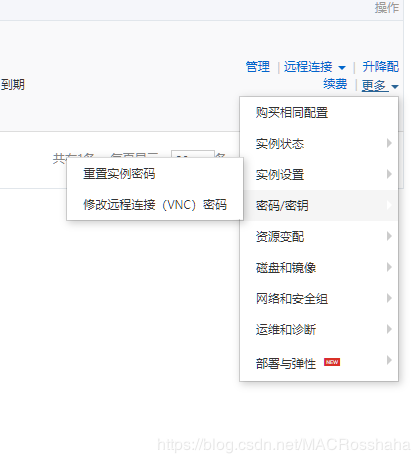
Task: Expand the 资源变配 submenu
Action: (319, 236)
